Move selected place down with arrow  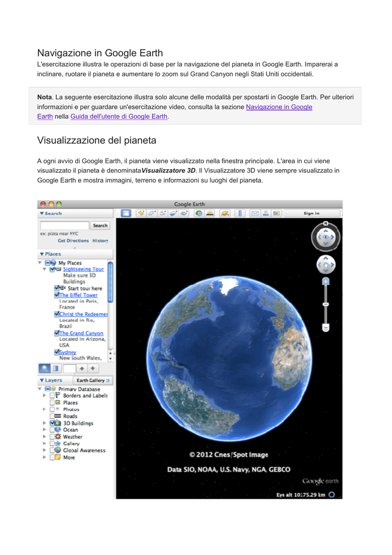[x=93, y=369]
